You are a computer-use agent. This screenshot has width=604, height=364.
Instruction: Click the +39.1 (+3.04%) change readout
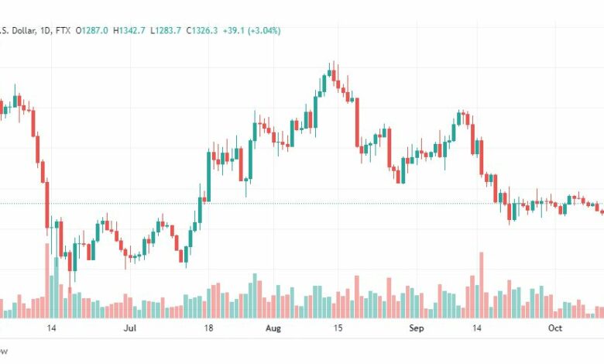click(252, 30)
